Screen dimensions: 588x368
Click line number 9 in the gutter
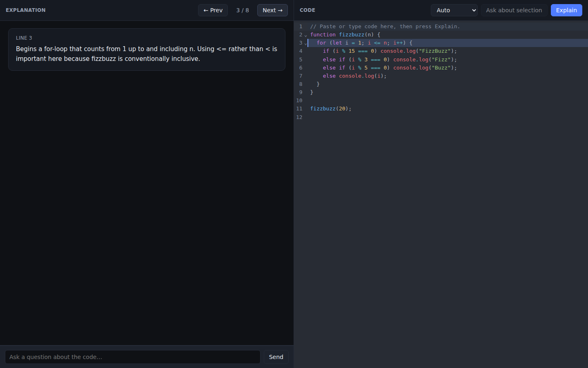click(x=301, y=92)
